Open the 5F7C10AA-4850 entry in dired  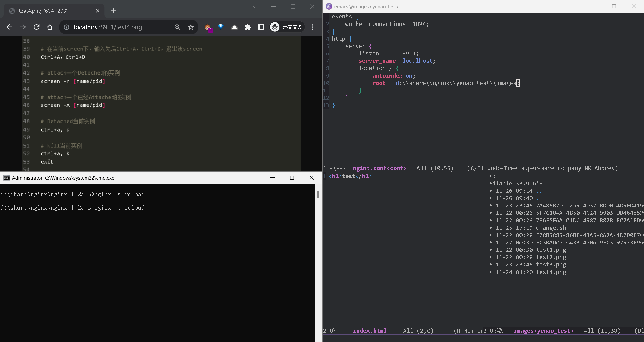point(589,213)
